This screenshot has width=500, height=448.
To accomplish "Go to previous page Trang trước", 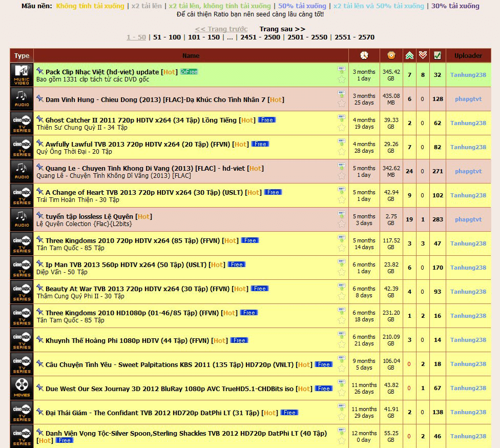I will pyautogui.click(x=221, y=29).
